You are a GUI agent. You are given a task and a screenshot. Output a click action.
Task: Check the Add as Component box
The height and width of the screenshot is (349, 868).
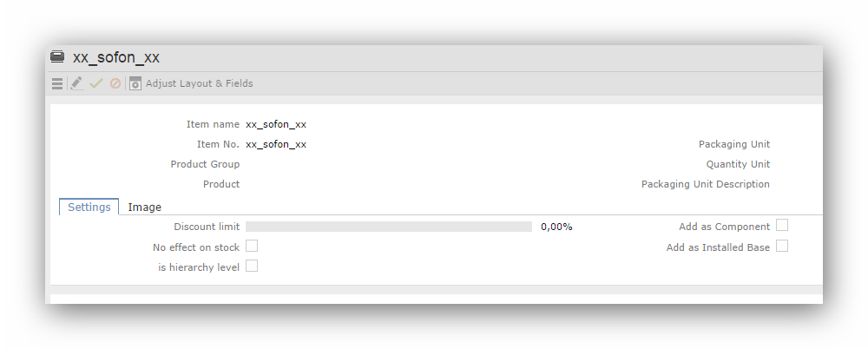[782, 226]
